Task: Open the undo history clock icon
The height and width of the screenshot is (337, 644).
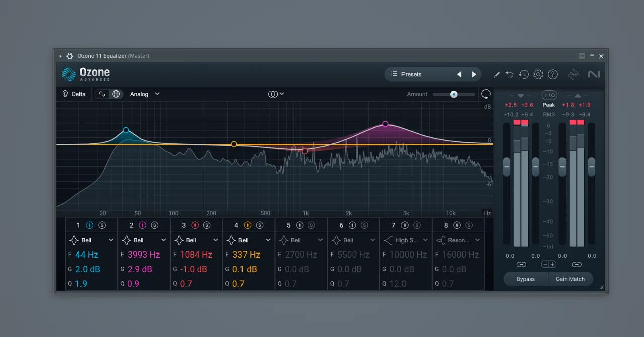Action: (524, 74)
